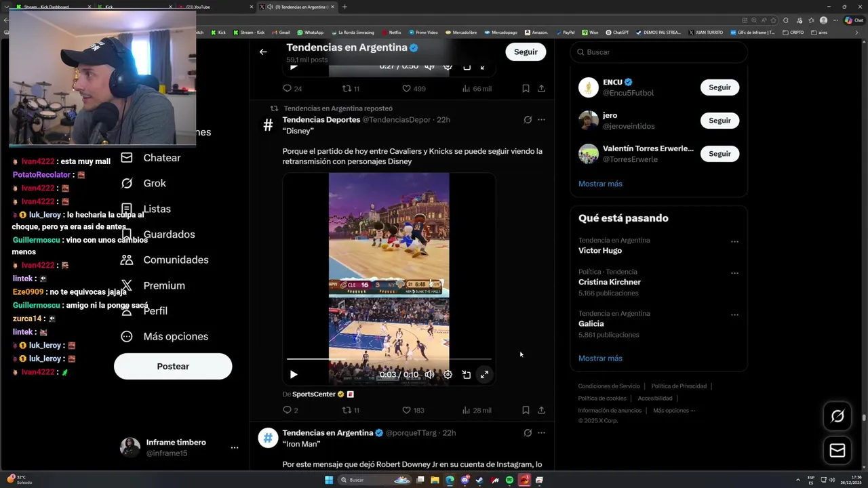Click the Postear button

pos(173,366)
